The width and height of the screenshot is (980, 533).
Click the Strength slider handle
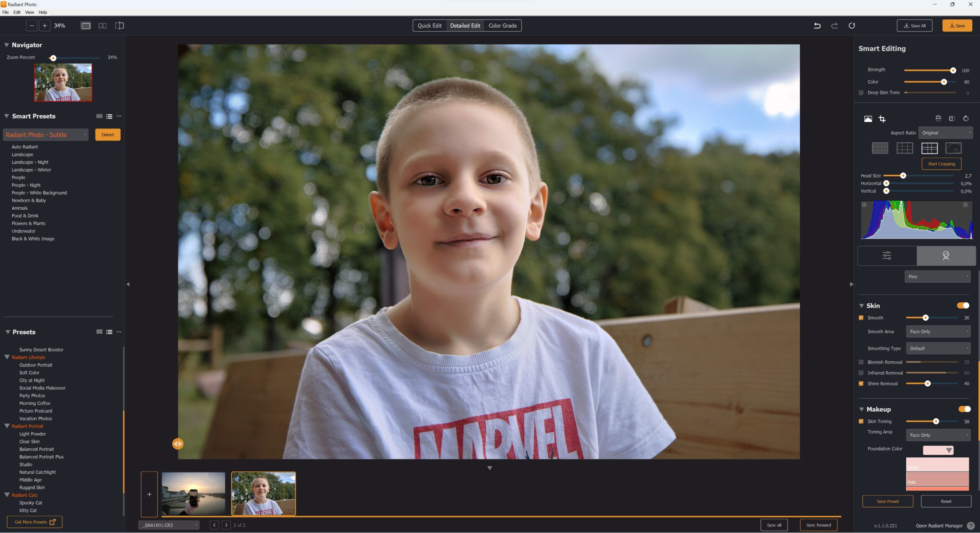click(x=953, y=70)
